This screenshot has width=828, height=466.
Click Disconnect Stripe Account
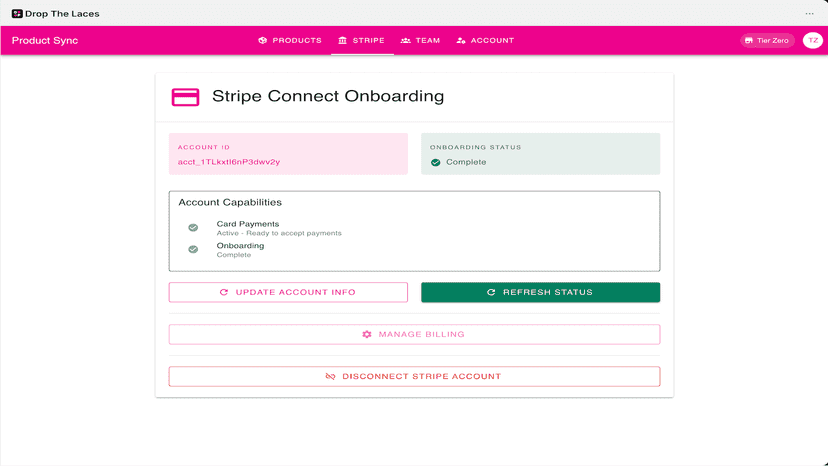point(415,376)
